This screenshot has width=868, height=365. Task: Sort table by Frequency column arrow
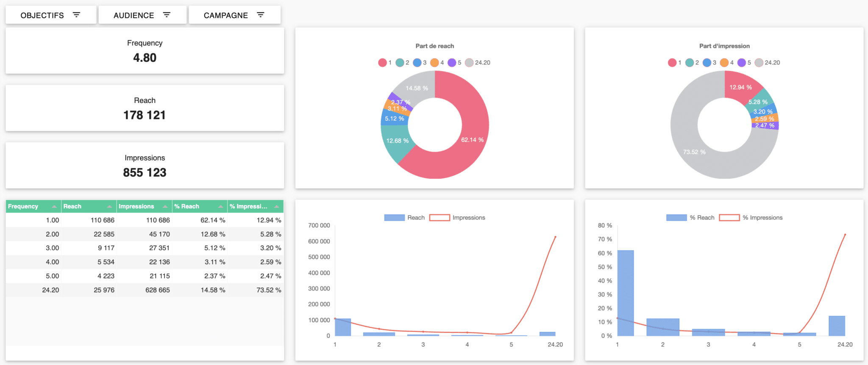54,207
